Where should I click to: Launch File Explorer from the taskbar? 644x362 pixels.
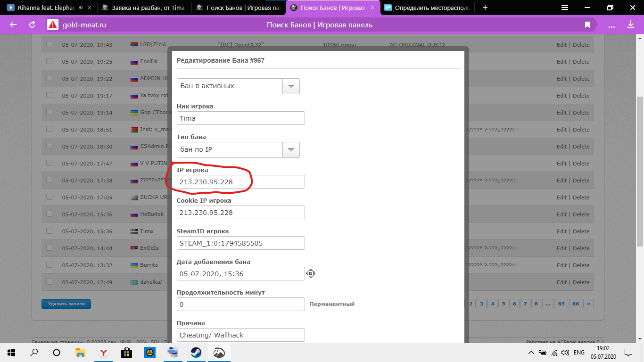coord(80,352)
